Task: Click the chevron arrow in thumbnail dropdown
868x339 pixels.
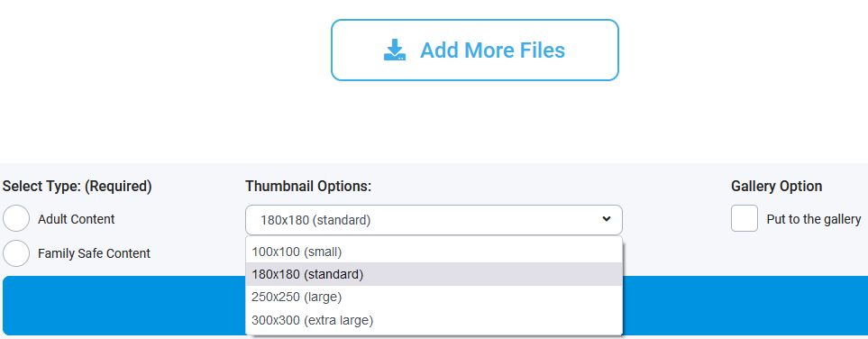Action: coord(607,219)
